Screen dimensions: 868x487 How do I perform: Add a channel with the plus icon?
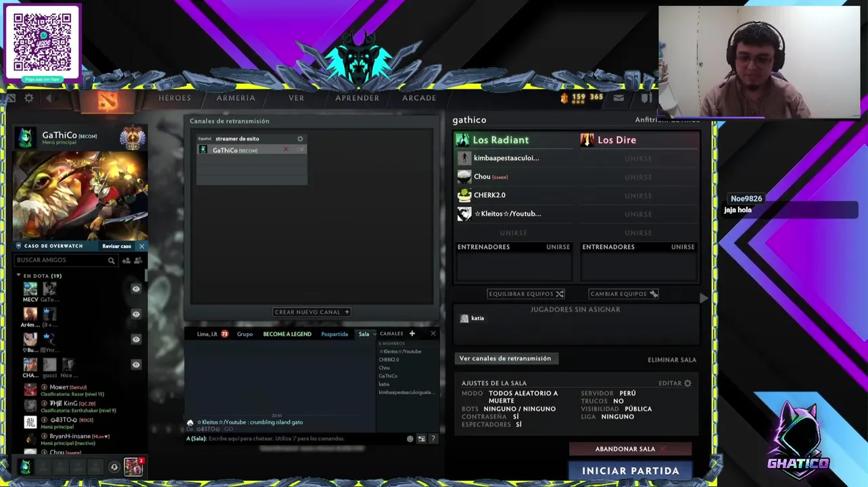pos(412,333)
